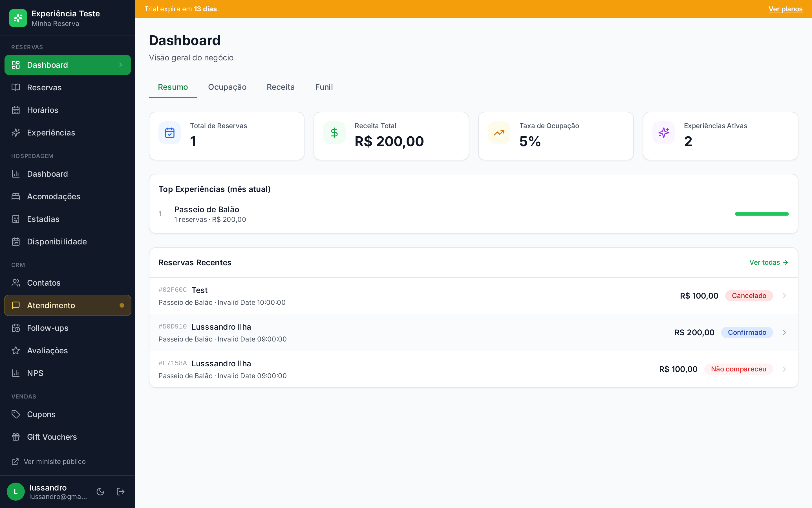Click the Ver todas link

coord(769,262)
